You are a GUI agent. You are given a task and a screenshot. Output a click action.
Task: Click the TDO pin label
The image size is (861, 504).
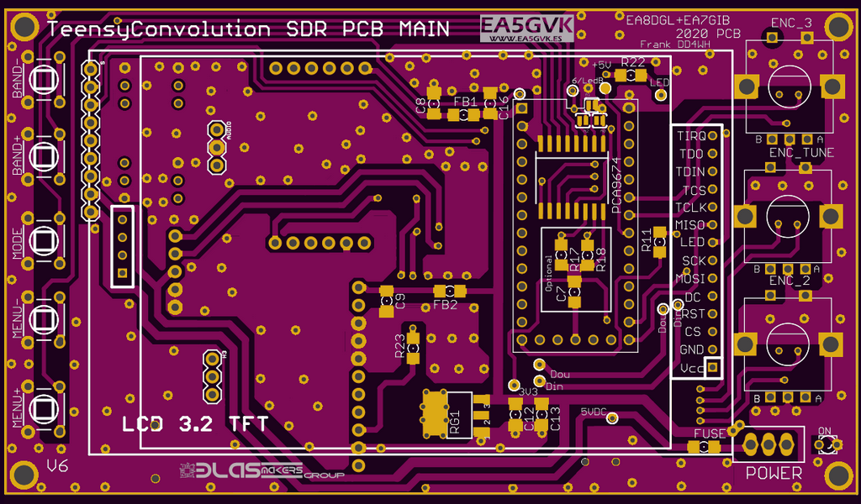(x=691, y=154)
